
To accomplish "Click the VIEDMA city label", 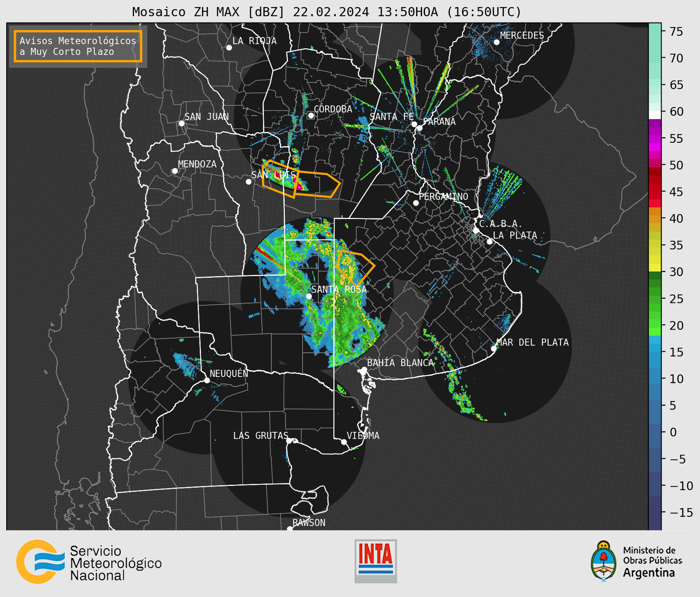I will point(363,436).
